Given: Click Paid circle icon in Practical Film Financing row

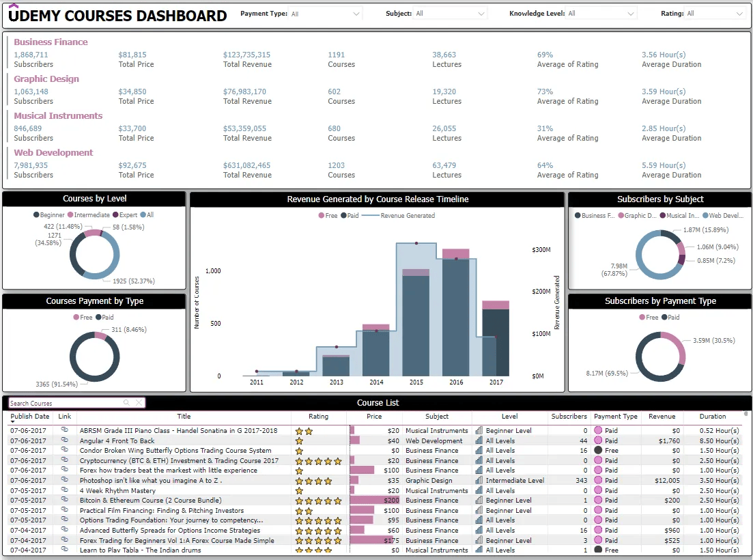Looking at the screenshot, I should (x=598, y=511).
